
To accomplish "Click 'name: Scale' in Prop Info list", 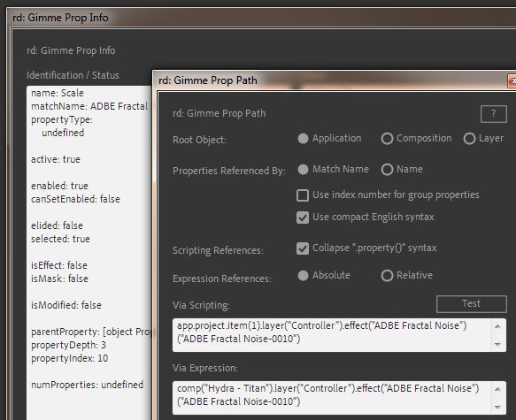I will click(58, 93).
